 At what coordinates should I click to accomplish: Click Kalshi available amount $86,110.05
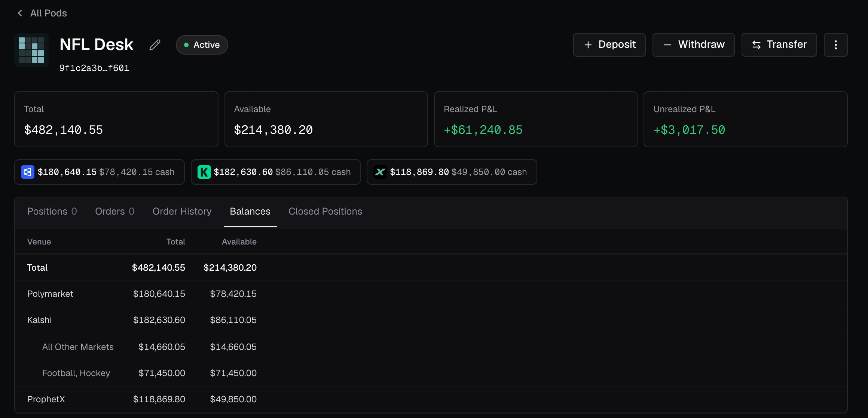click(x=233, y=320)
